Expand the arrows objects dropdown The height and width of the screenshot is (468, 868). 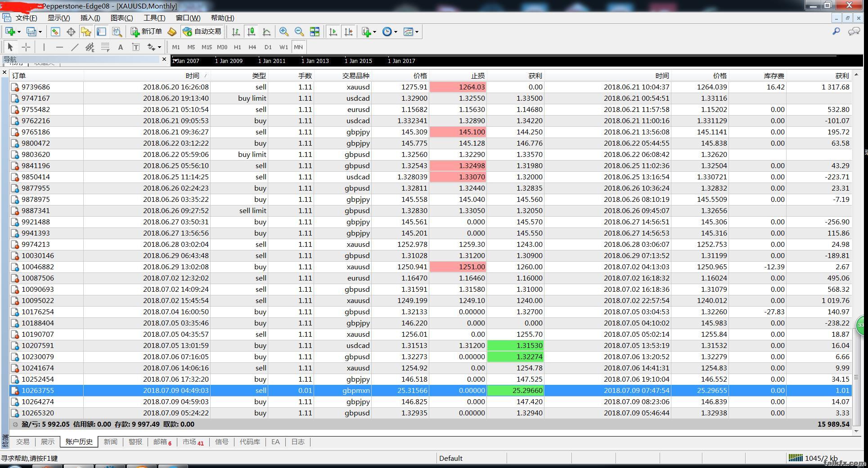point(159,47)
